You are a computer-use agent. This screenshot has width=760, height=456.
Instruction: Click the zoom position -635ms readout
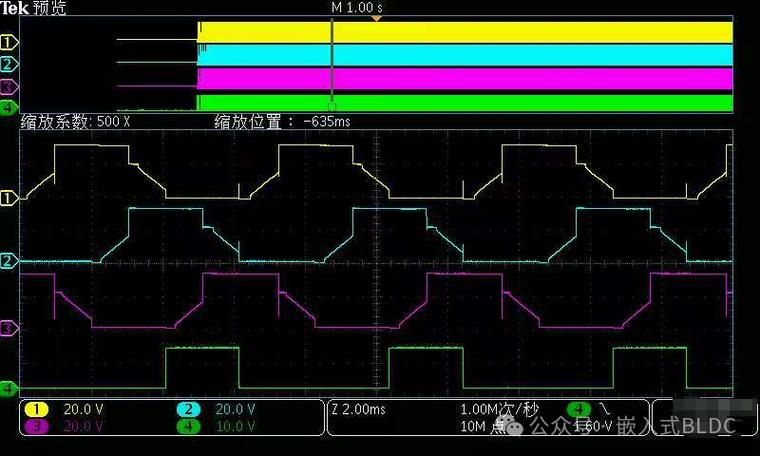click(x=283, y=122)
